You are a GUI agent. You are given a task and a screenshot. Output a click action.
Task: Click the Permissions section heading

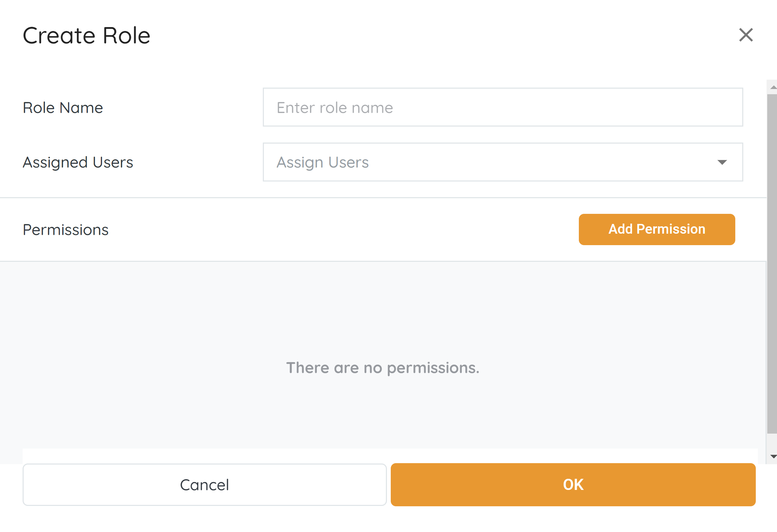66,230
